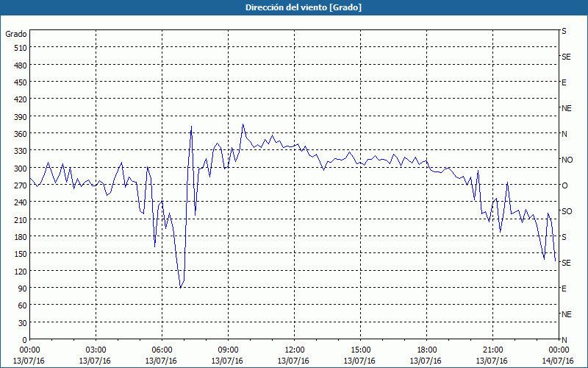The height and width of the screenshot is (368, 588).
Task: Click the 'S' compass label beside the 180 gridline
Action: coord(564,237)
